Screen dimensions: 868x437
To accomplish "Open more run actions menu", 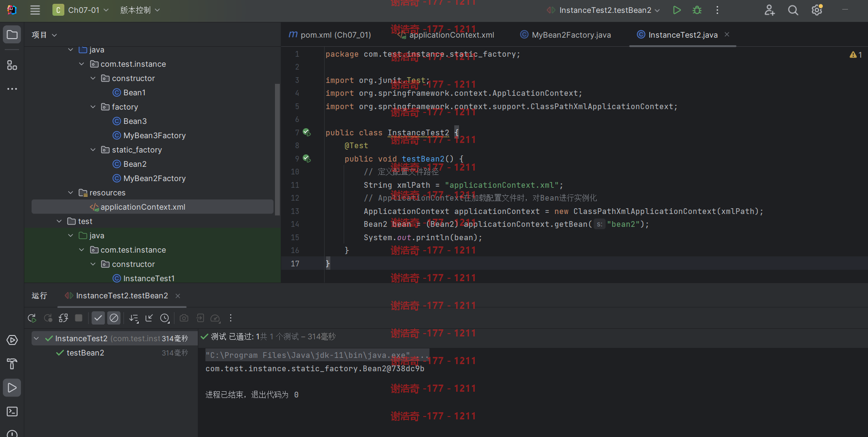I will pos(717,10).
